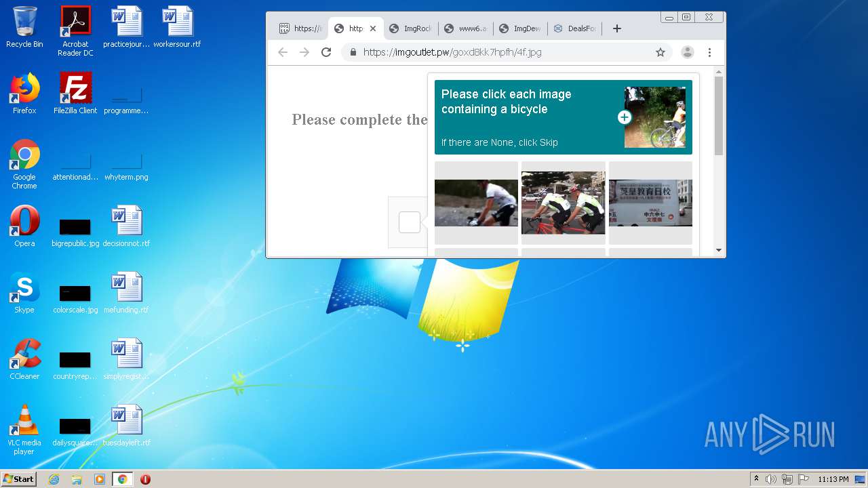
Task: Select Chrome in the taskbar
Action: click(x=122, y=479)
